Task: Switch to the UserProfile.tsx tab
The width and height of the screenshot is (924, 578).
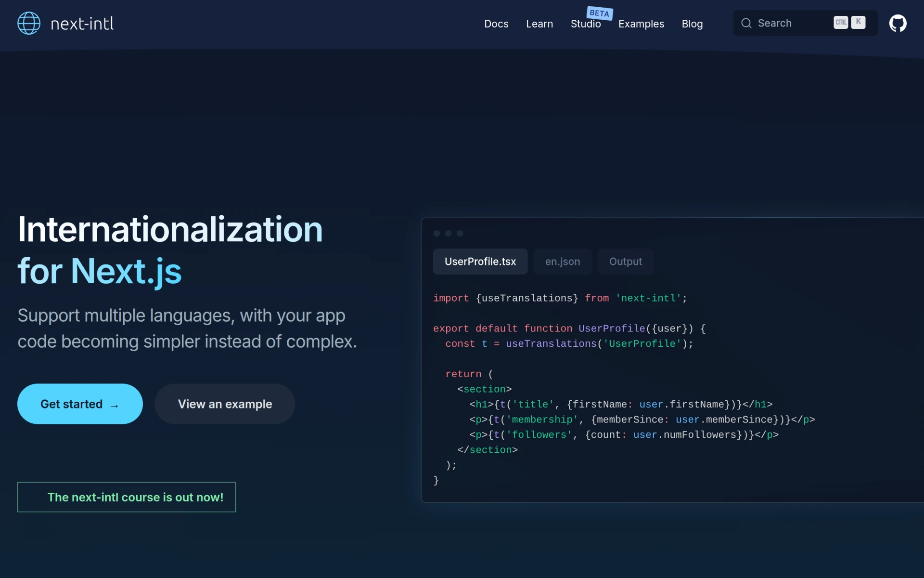Action: pyautogui.click(x=480, y=262)
